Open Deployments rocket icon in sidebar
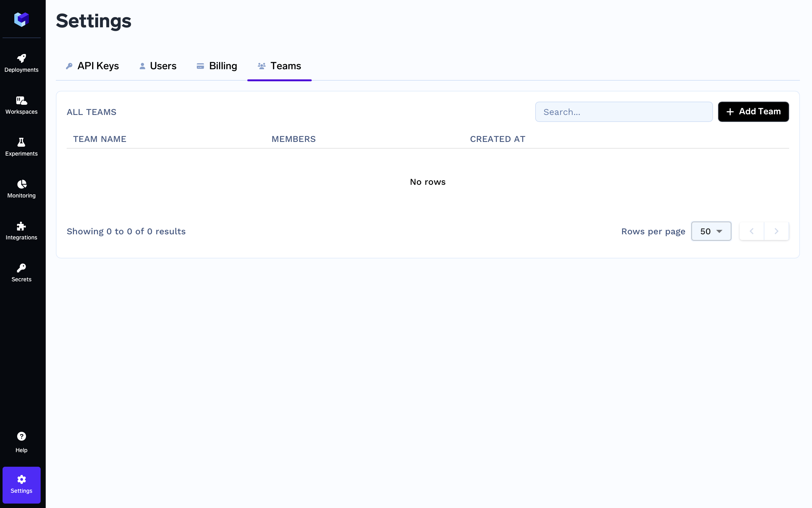The width and height of the screenshot is (812, 508). 22,58
